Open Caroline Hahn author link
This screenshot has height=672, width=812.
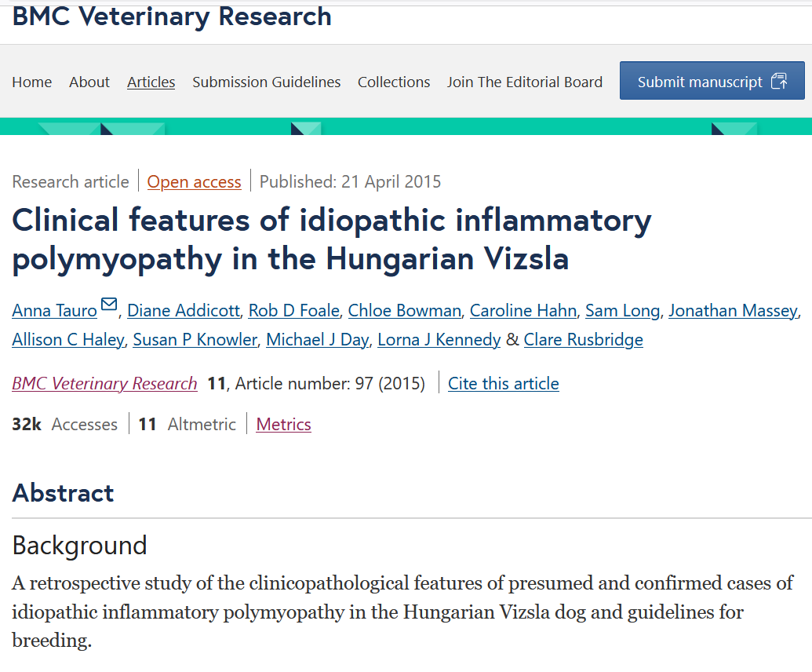[523, 311]
